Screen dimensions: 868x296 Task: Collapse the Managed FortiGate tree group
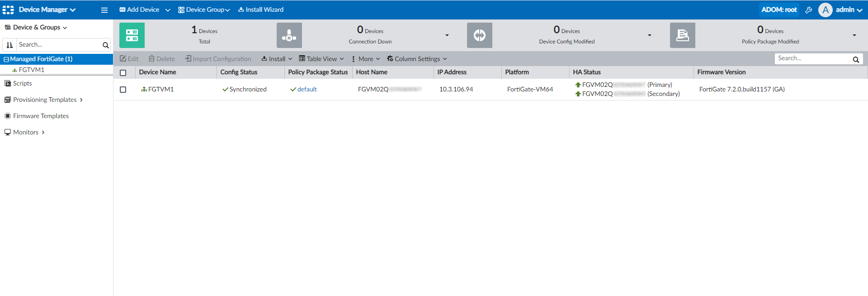[6, 59]
